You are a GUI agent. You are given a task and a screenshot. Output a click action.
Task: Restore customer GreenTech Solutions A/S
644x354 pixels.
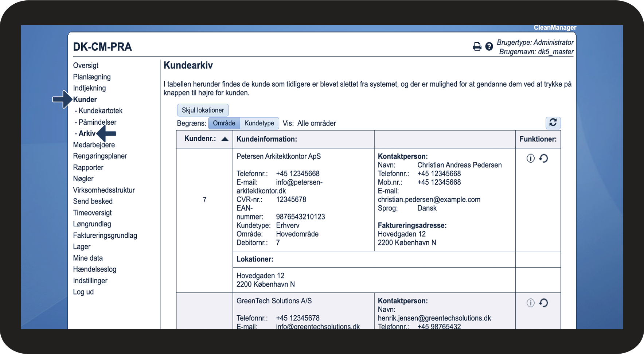coord(543,303)
